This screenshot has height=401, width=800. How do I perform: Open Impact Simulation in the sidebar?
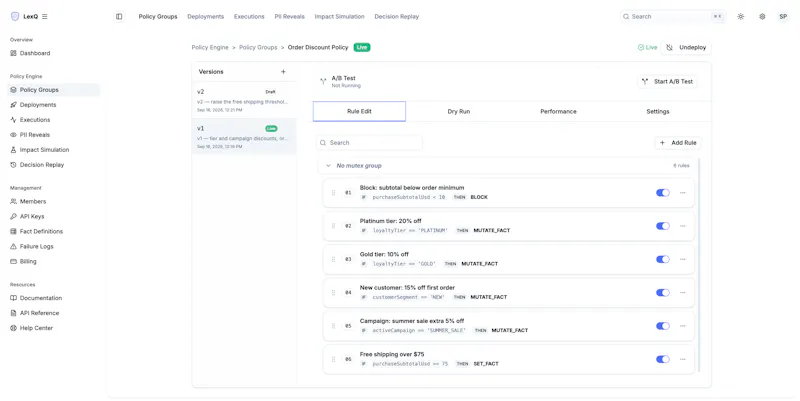[53, 149]
